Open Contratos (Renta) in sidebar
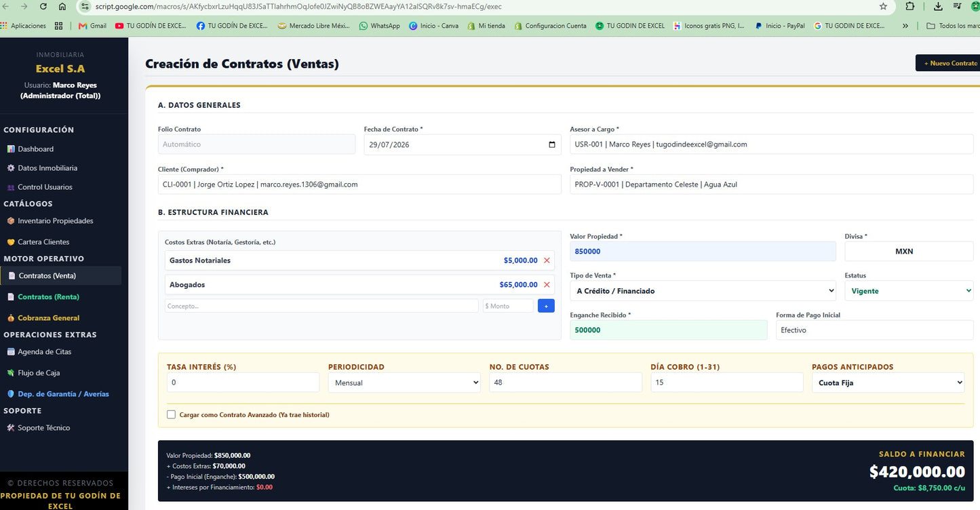The width and height of the screenshot is (980, 510). [48, 297]
